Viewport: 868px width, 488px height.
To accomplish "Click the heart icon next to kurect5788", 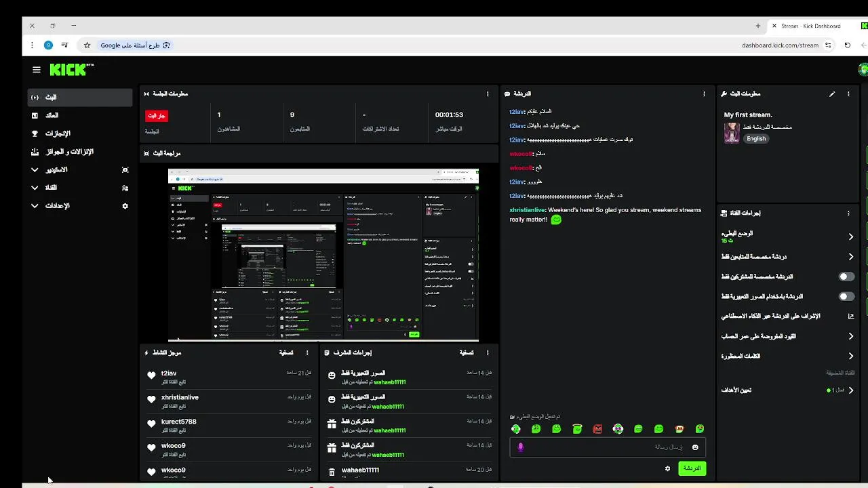I will [151, 424].
